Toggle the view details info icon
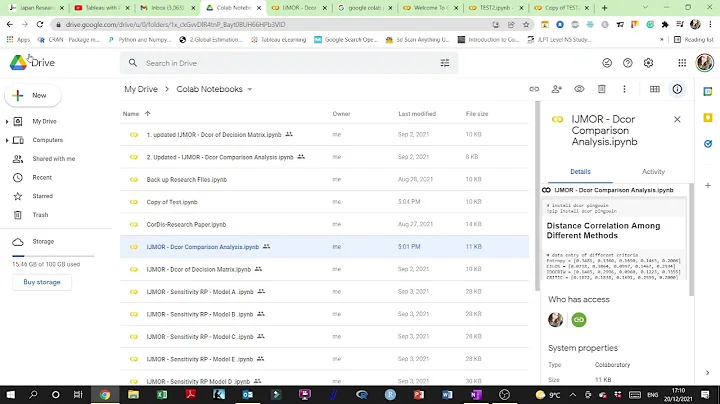The width and height of the screenshot is (720, 404). [x=677, y=89]
